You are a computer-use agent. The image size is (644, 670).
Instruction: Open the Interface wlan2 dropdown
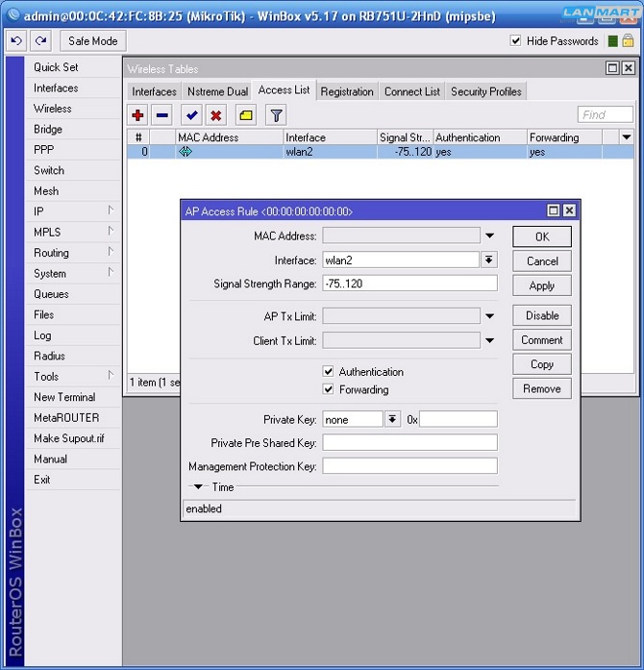click(x=489, y=261)
